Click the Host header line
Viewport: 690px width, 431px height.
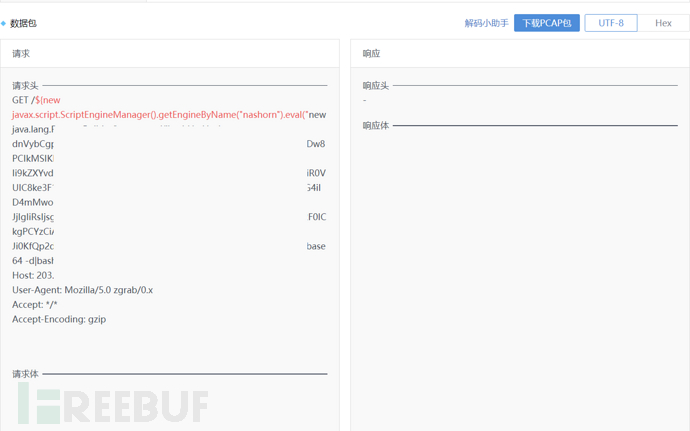tap(33, 275)
